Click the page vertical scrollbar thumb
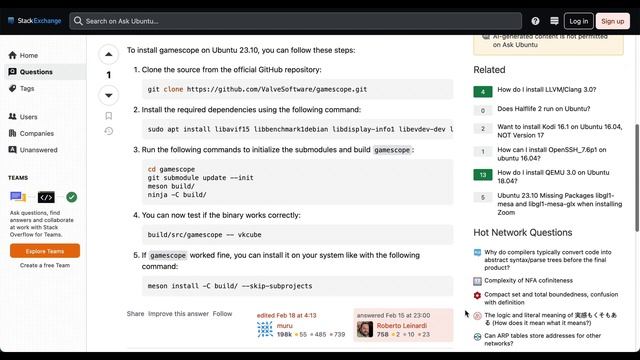The image size is (640, 360). [637, 178]
